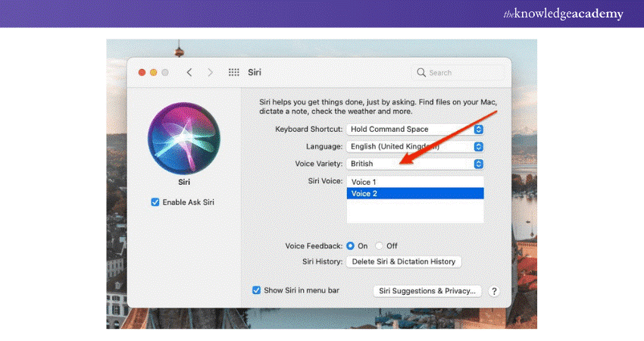Viewport: 644px width, 341px height.
Task: Open the Language dropdown
Action: (x=415, y=147)
